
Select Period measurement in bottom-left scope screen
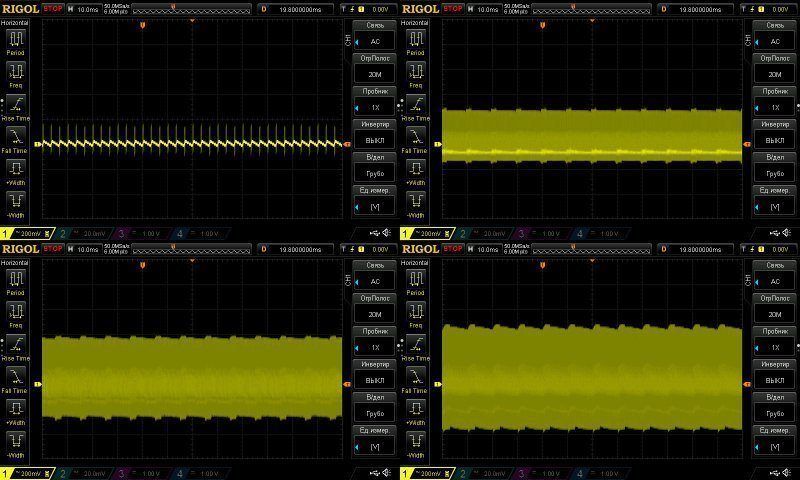coord(16,283)
